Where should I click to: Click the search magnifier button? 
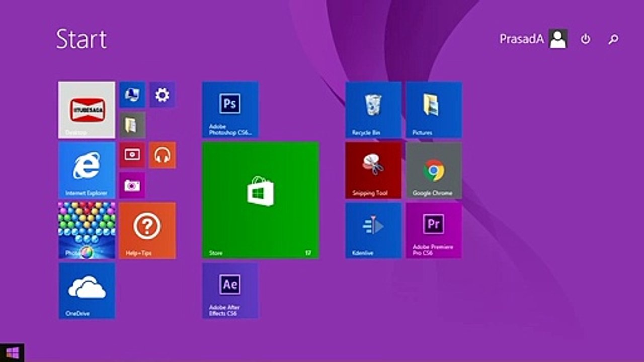[x=613, y=39]
